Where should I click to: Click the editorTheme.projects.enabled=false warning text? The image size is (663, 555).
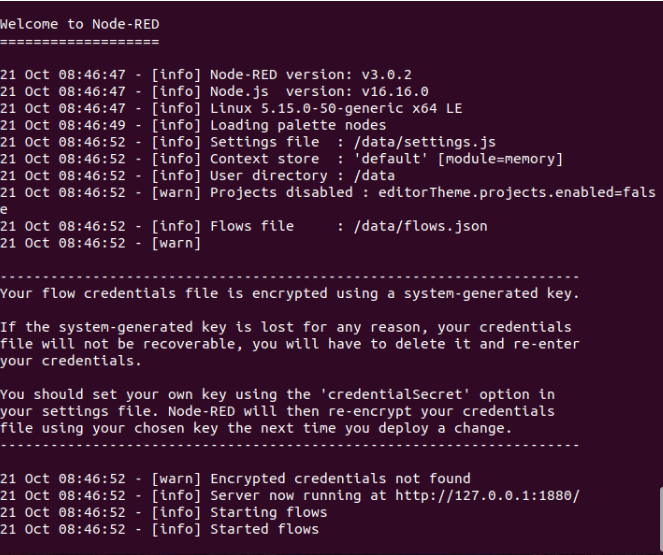pos(517,193)
